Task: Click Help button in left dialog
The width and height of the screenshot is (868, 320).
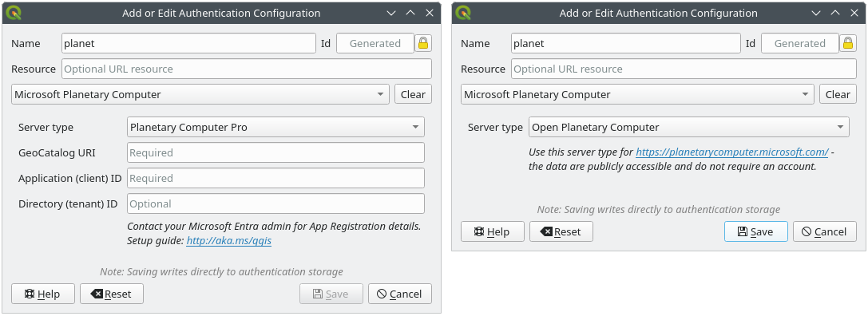Action: click(42, 294)
